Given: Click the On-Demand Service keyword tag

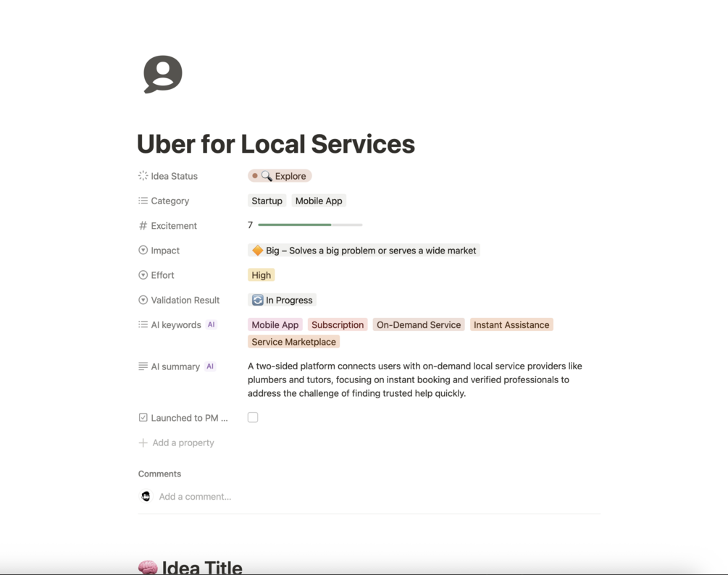Looking at the screenshot, I should tap(419, 324).
